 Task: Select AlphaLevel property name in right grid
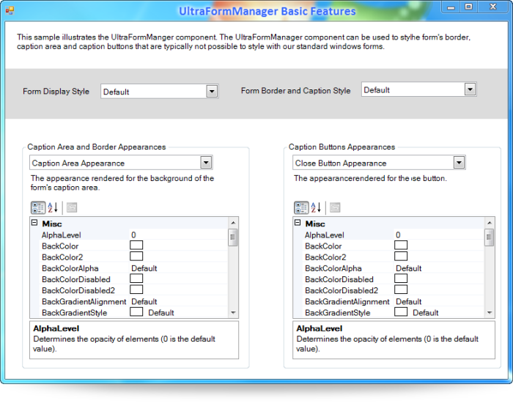pos(324,235)
